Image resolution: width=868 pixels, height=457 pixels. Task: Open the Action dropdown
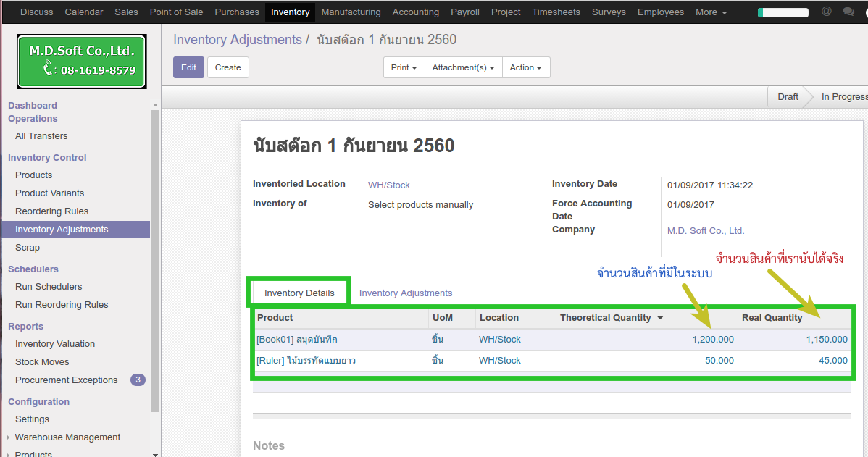click(525, 67)
